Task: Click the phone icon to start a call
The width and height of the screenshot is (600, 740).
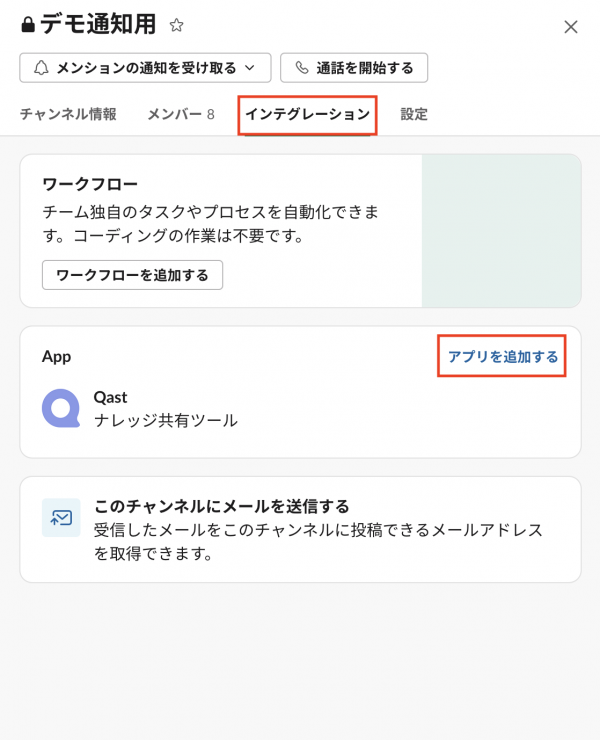Action: click(x=302, y=67)
